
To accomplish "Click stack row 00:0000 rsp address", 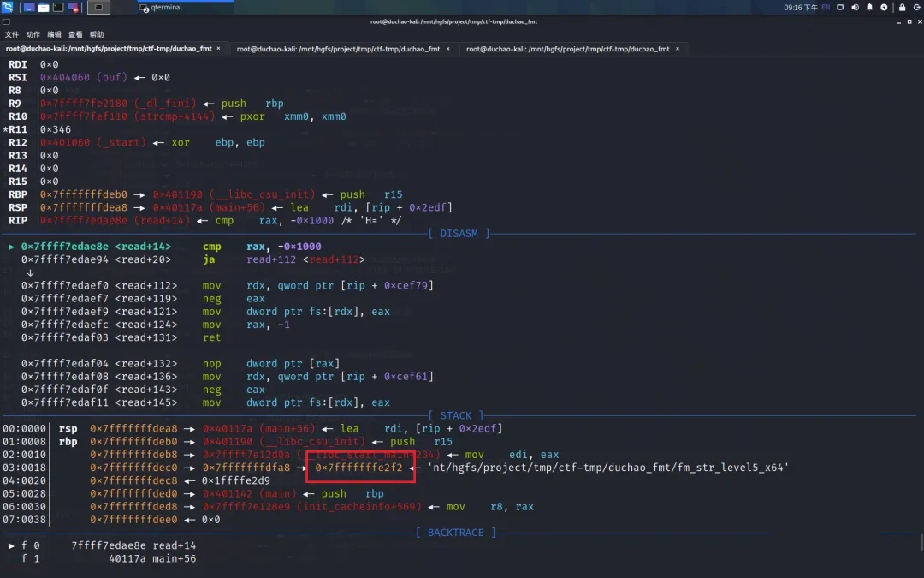I will click(x=133, y=428).
